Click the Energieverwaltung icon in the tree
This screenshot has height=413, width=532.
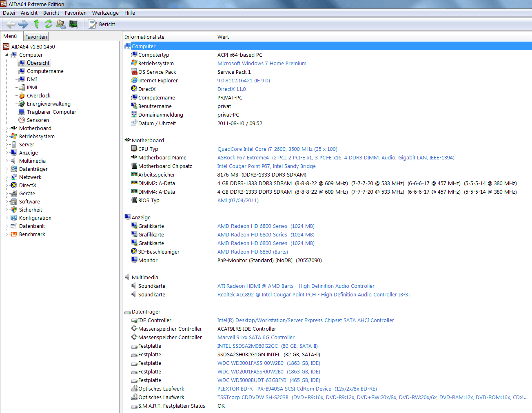[22, 104]
